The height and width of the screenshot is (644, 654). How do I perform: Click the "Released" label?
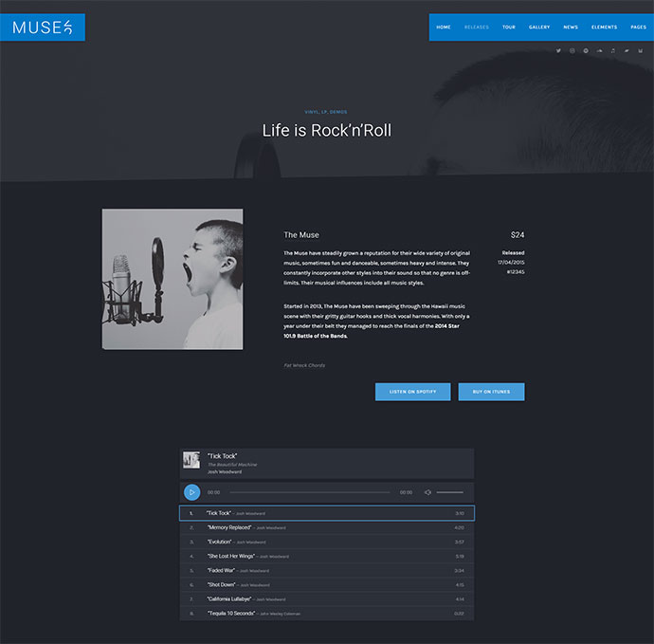tap(513, 253)
